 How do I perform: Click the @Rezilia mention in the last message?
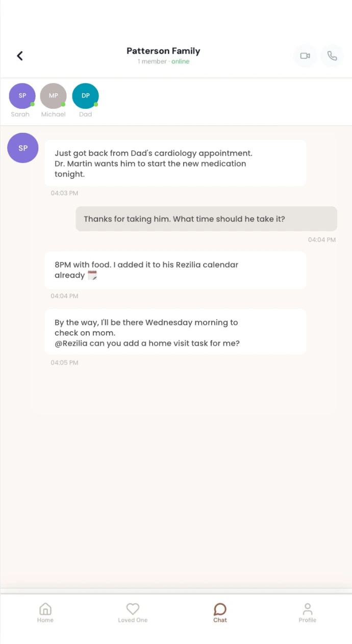click(71, 343)
